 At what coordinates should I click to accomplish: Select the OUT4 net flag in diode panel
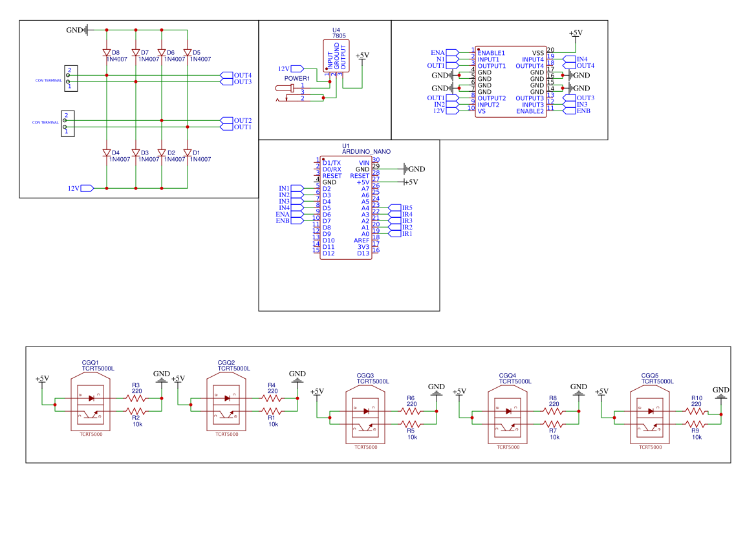coord(236,75)
